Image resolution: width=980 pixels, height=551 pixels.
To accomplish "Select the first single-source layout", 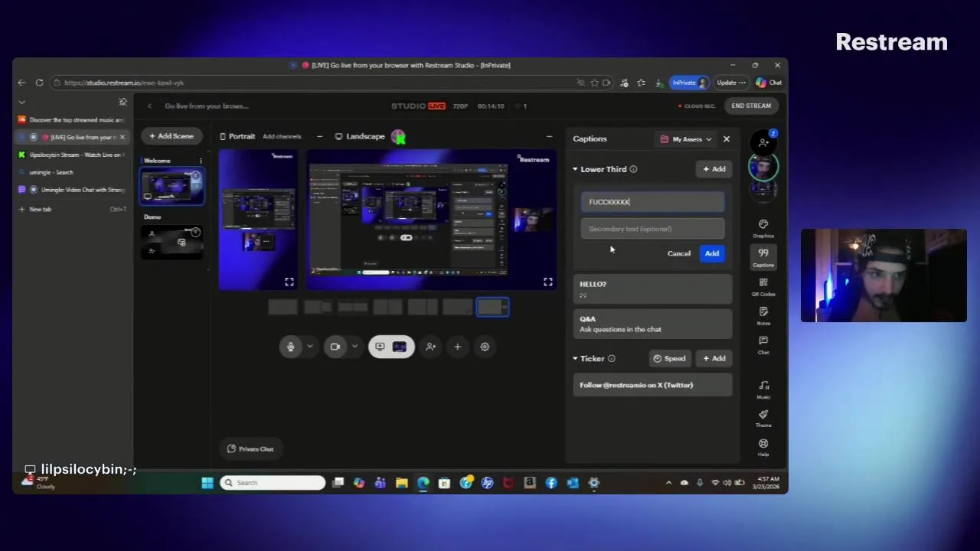I will (x=283, y=308).
